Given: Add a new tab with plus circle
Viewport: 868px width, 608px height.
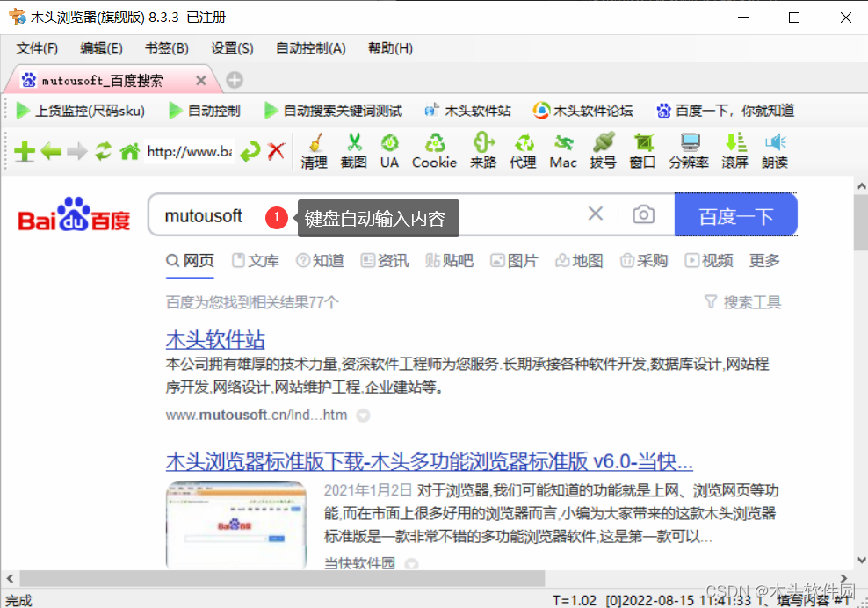Looking at the screenshot, I should 235,80.
